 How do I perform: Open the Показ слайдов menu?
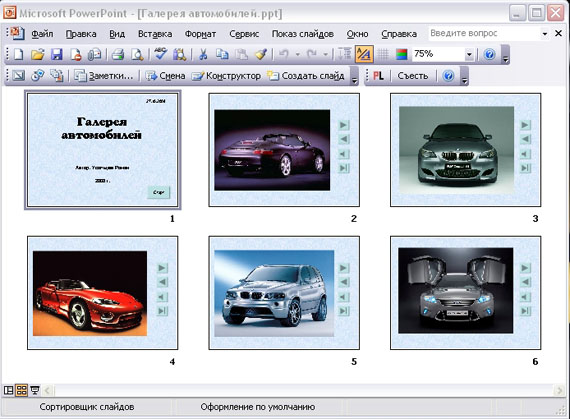[302, 34]
